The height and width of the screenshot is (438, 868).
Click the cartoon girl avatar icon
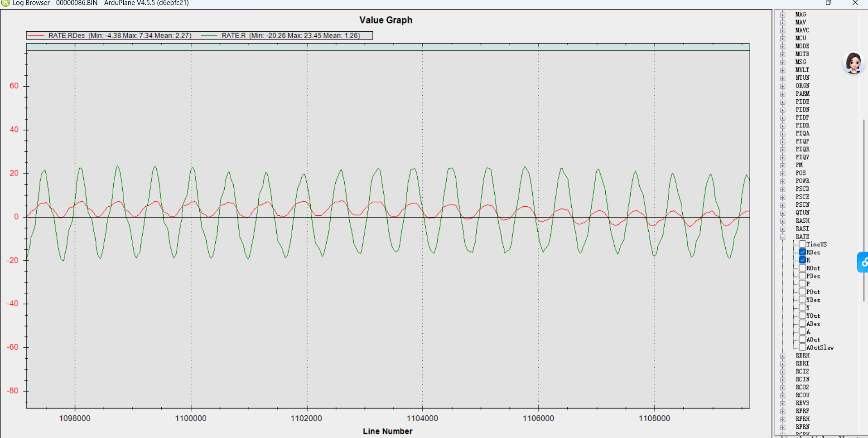pyautogui.click(x=854, y=63)
